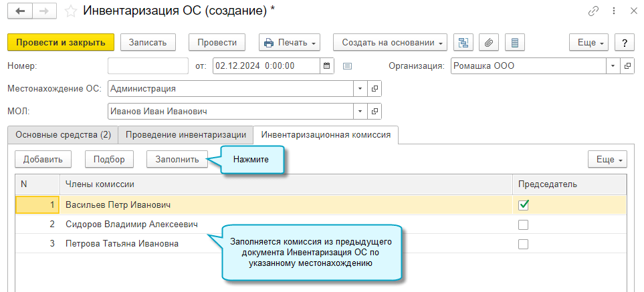Screen dimensions: 644x292
Task: Select row Сидоров Владимир Алексеевич
Action: pyautogui.click(x=321, y=225)
